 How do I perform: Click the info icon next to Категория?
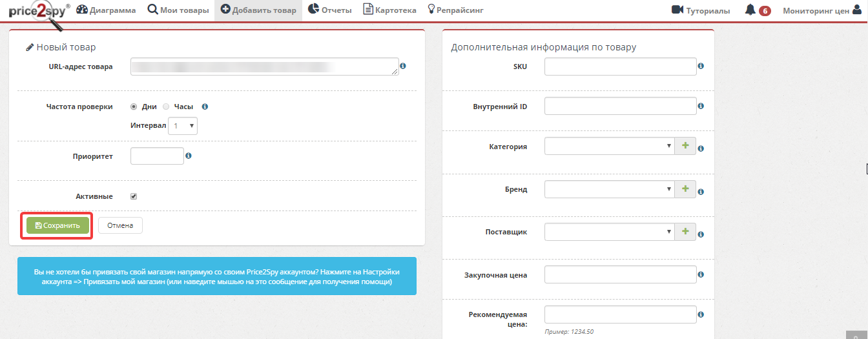point(701,149)
